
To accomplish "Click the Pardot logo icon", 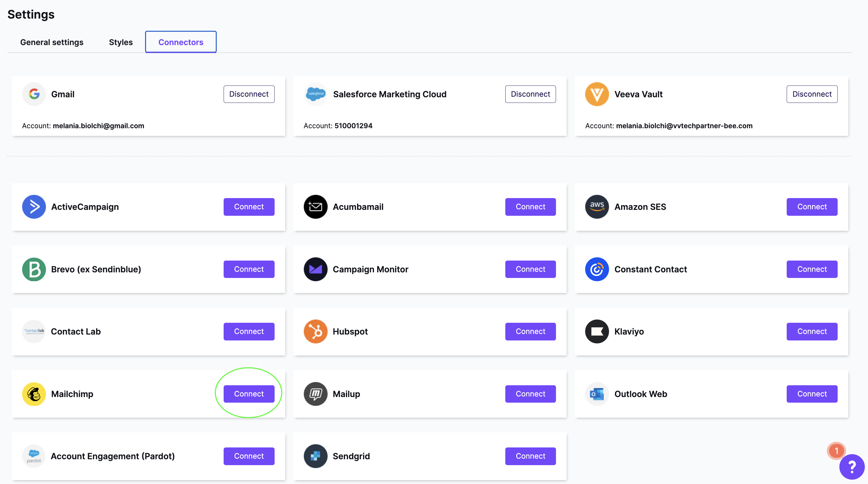I will [34, 456].
